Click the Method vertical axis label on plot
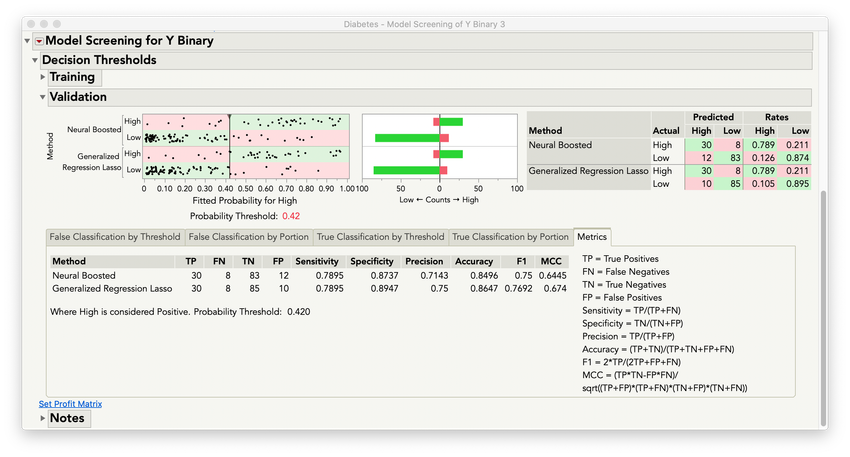Viewport: 850px width, 457px height. tap(50, 146)
